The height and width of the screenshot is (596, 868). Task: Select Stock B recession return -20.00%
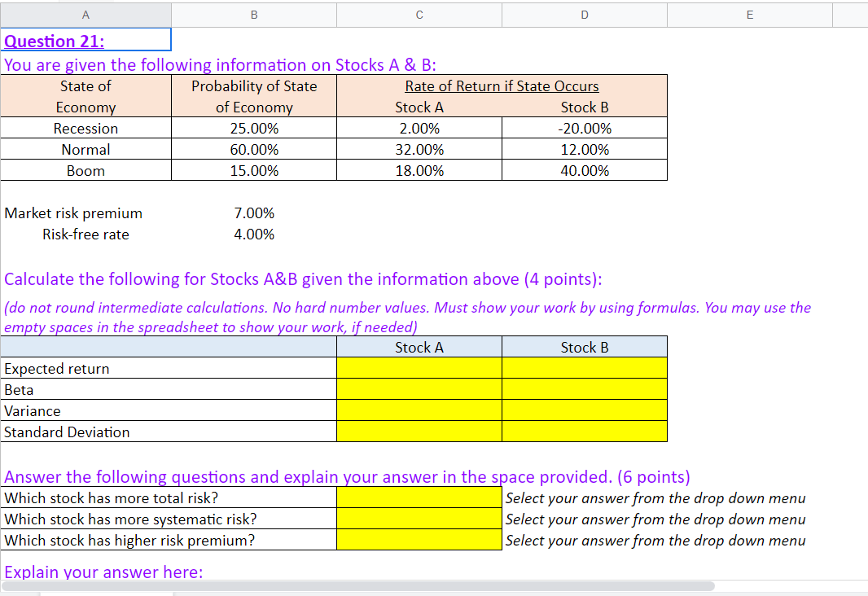coord(585,128)
